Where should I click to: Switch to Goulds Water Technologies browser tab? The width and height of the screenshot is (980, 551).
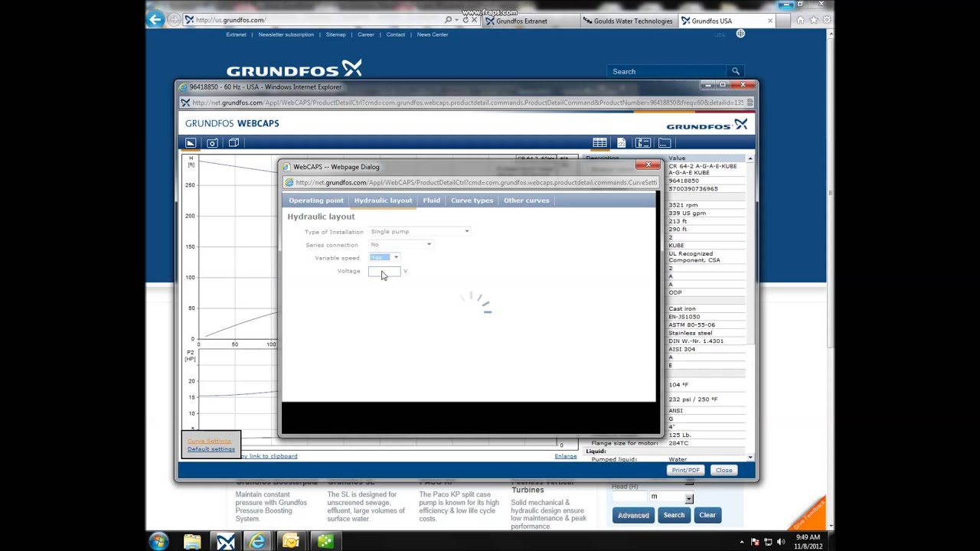[629, 21]
